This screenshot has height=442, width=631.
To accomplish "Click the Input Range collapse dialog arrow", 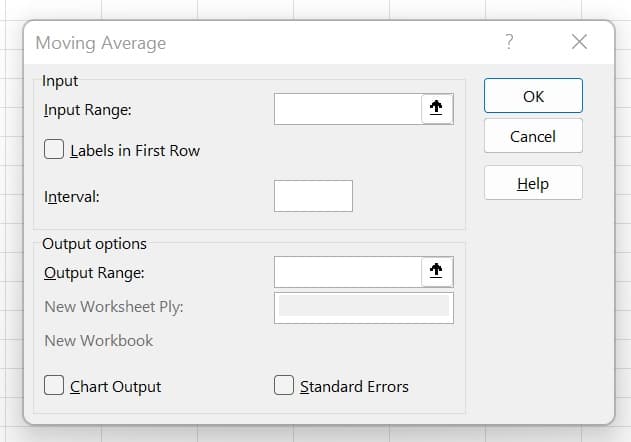I will [436, 110].
